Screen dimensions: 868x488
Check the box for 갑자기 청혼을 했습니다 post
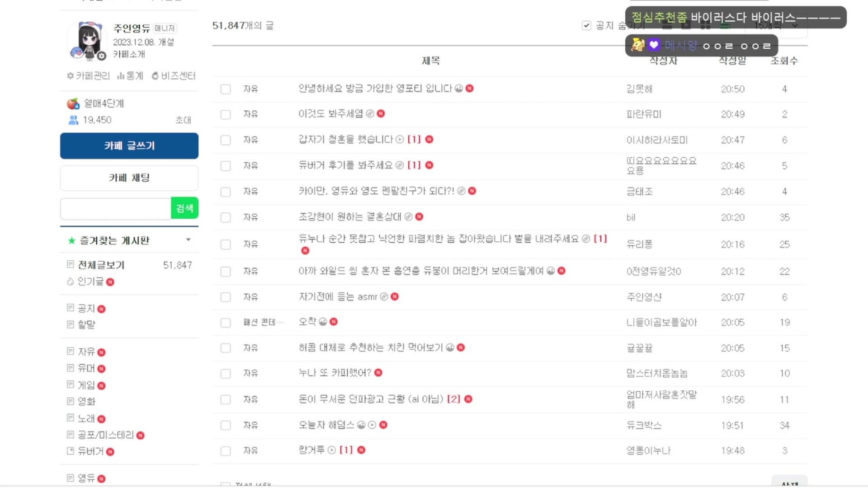tap(226, 140)
